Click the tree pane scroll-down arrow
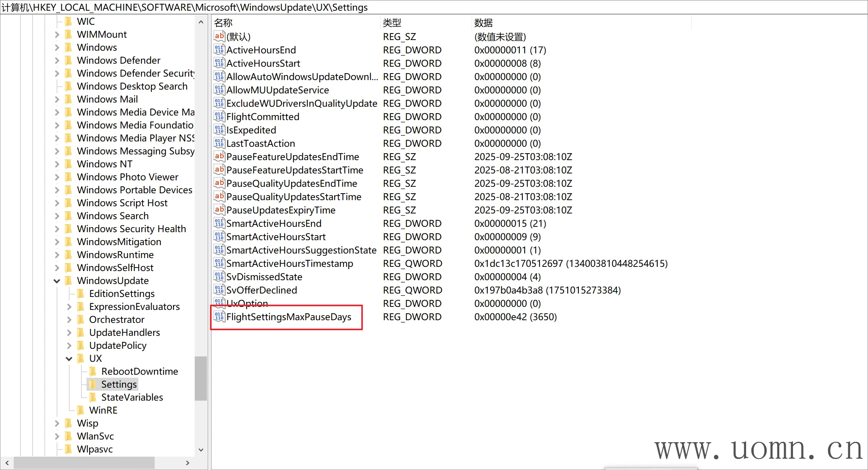Image resolution: width=868 pixels, height=470 pixels. tap(201, 450)
